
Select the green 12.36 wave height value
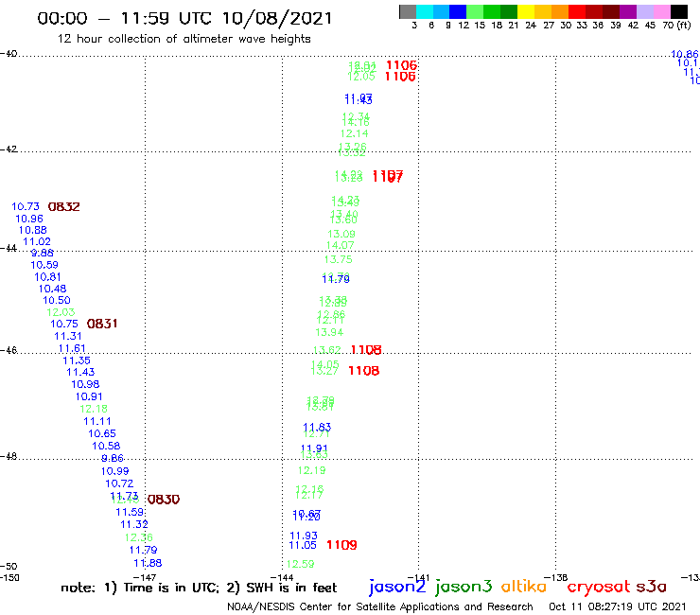point(139,537)
